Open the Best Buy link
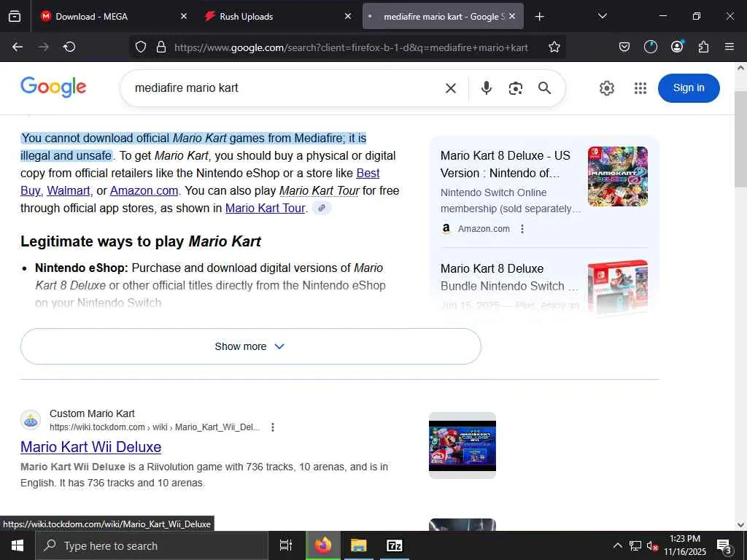 pos(368,174)
